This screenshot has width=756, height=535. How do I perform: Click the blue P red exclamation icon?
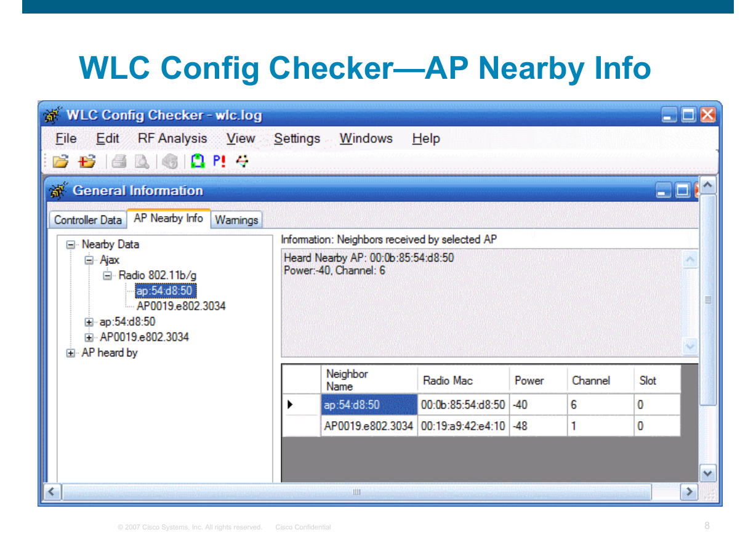coord(219,162)
